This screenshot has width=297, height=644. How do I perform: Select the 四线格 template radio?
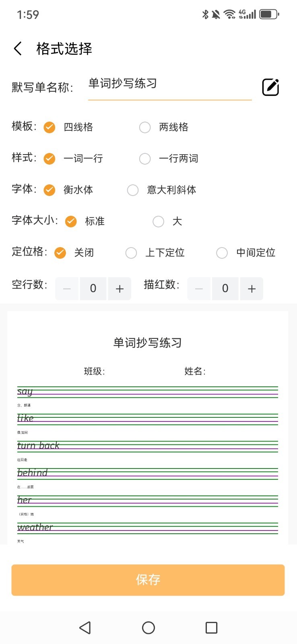(49, 127)
